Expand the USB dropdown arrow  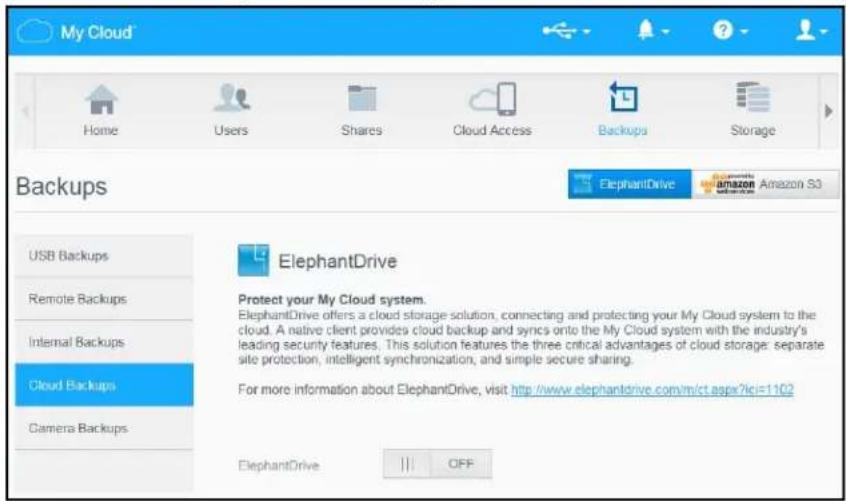586,32
